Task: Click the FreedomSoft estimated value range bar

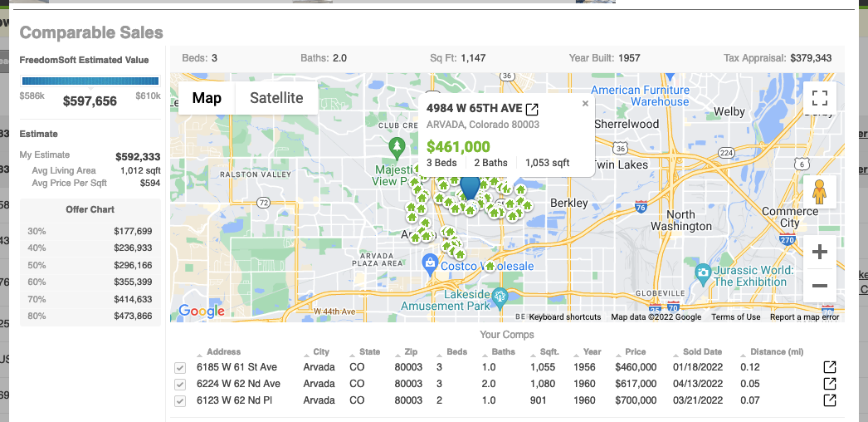Action: (90, 81)
